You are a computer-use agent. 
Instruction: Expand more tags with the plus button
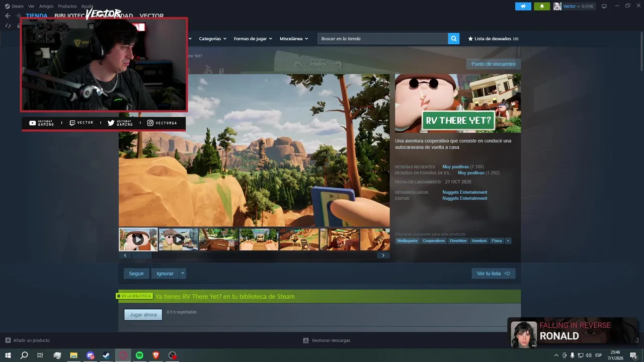coord(508,241)
